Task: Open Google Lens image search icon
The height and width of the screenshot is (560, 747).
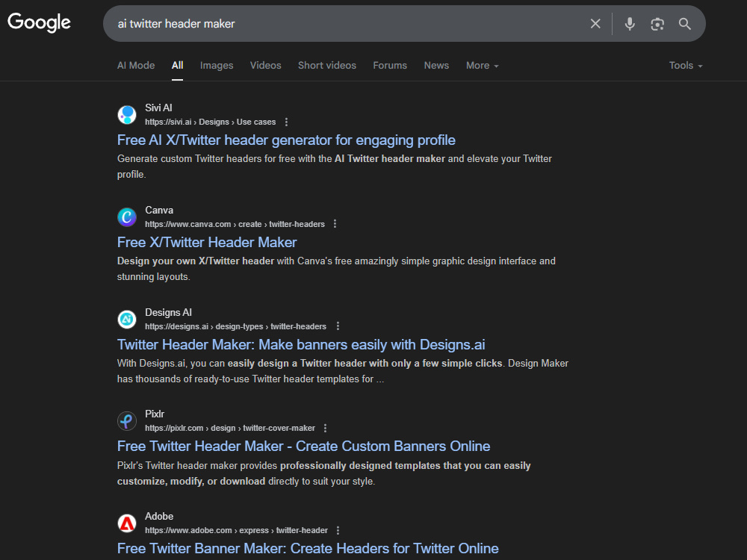Action: pyautogui.click(x=657, y=24)
